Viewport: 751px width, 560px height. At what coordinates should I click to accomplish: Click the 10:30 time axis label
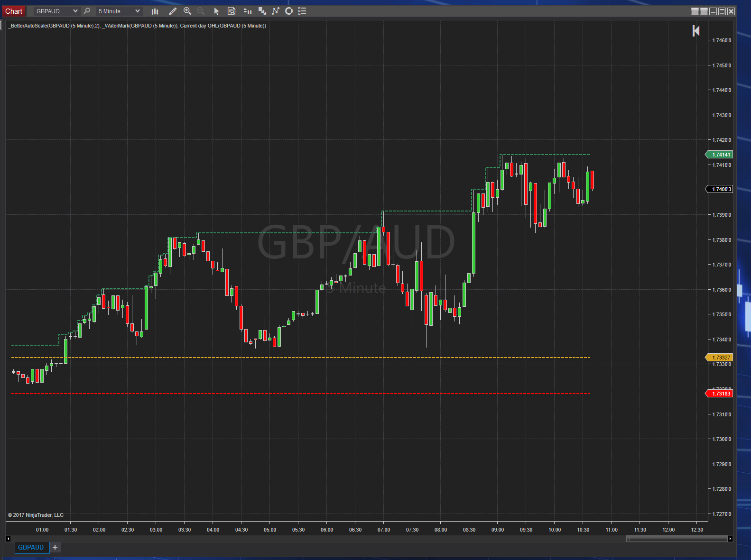click(x=583, y=530)
